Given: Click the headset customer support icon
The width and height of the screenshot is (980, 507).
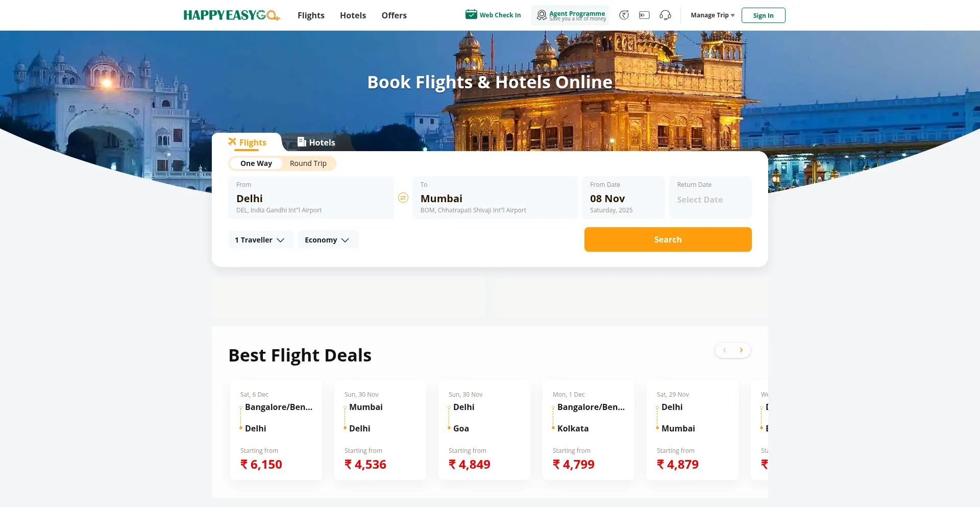Looking at the screenshot, I should (x=665, y=15).
